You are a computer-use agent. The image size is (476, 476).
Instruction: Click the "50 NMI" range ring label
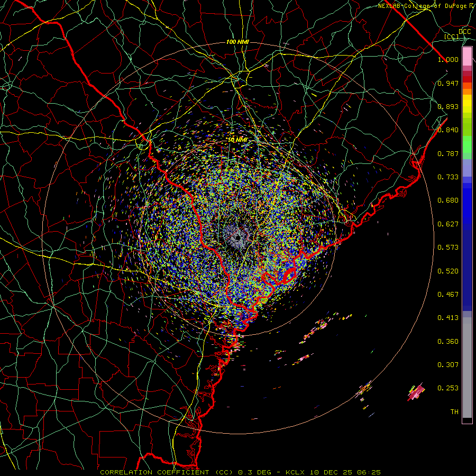click(237, 140)
